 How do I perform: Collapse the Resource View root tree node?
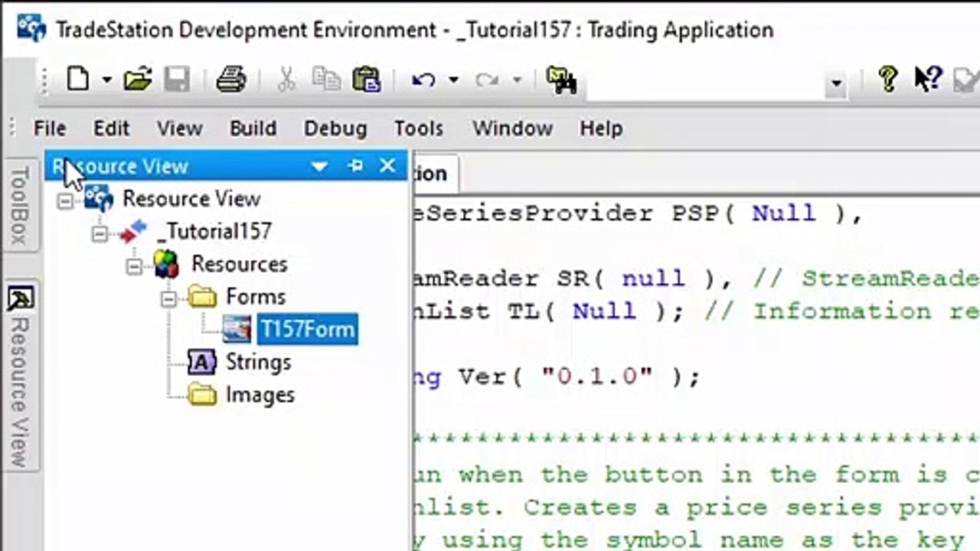pyautogui.click(x=66, y=200)
